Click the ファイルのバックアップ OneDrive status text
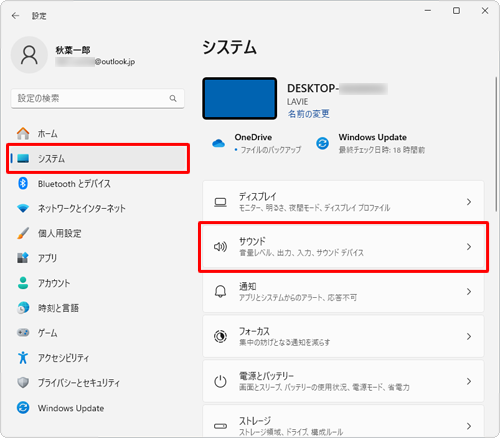Viewport: 500px width, 438px height. click(271, 150)
